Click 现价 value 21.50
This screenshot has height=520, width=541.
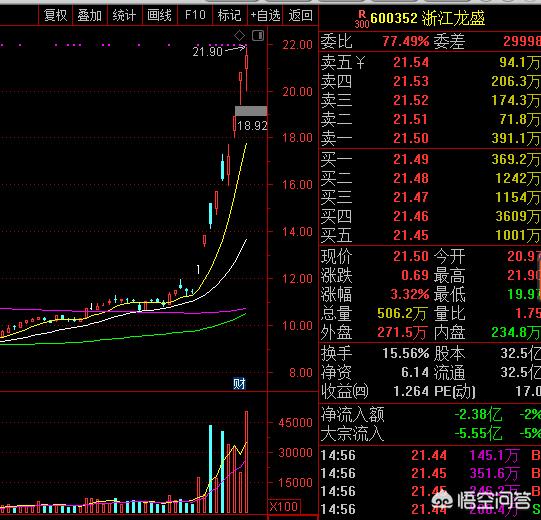click(x=411, y=256)
